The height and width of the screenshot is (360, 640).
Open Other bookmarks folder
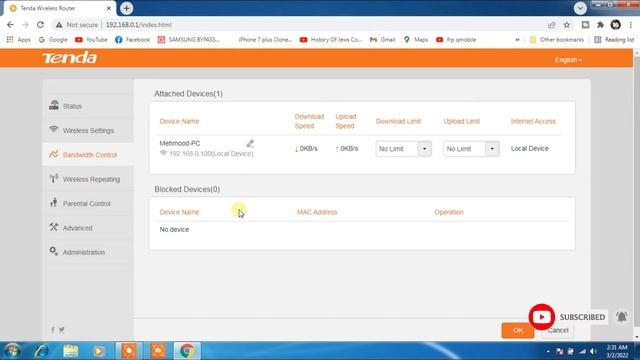pos(557,40)
